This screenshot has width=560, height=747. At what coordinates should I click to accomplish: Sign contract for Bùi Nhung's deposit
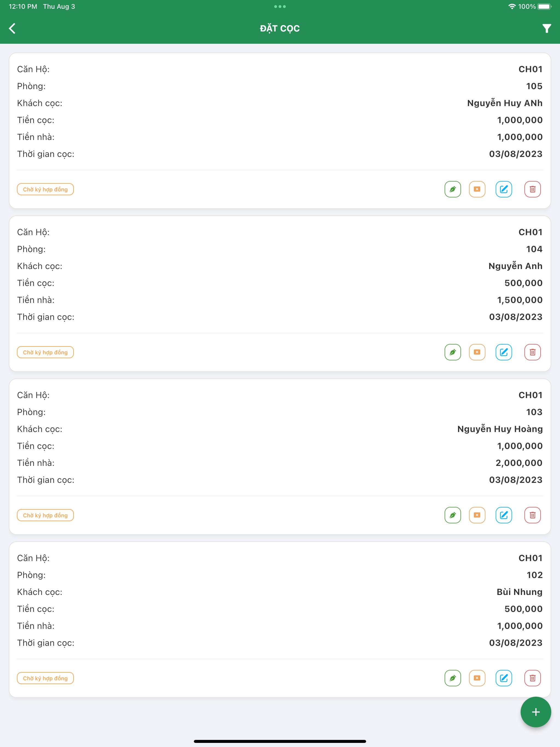pyautogui.click(x=453, y=678)
